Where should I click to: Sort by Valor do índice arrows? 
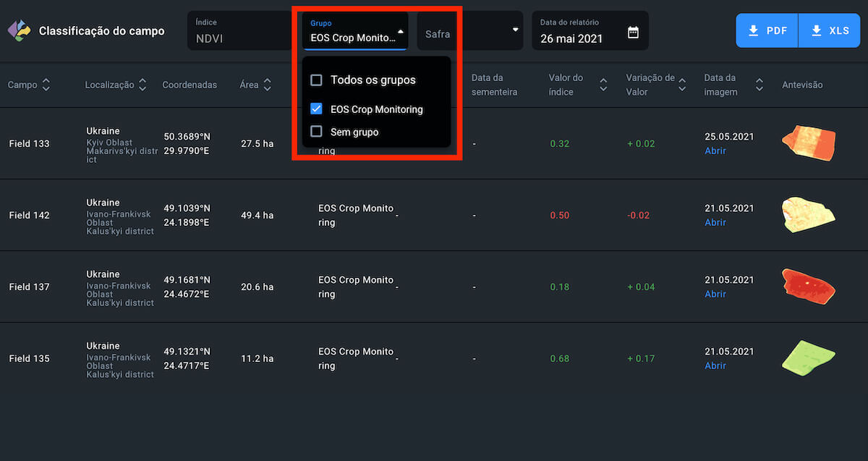(603, 85)
